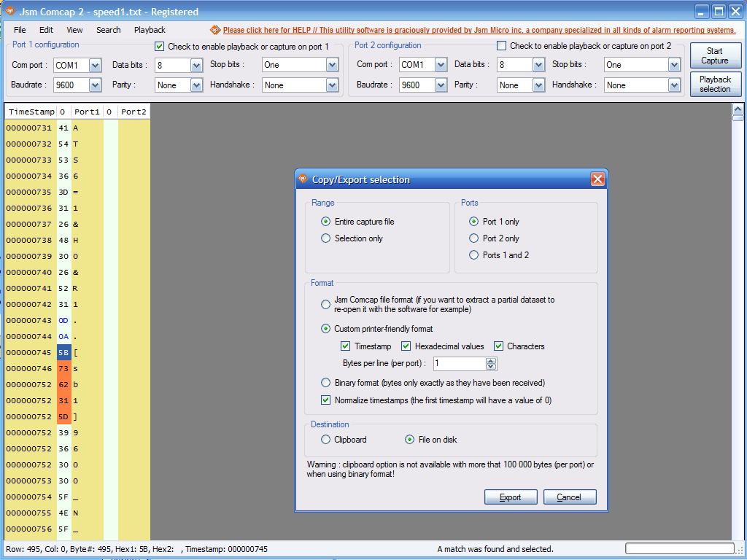Open the Playback menu

(150, 30)
